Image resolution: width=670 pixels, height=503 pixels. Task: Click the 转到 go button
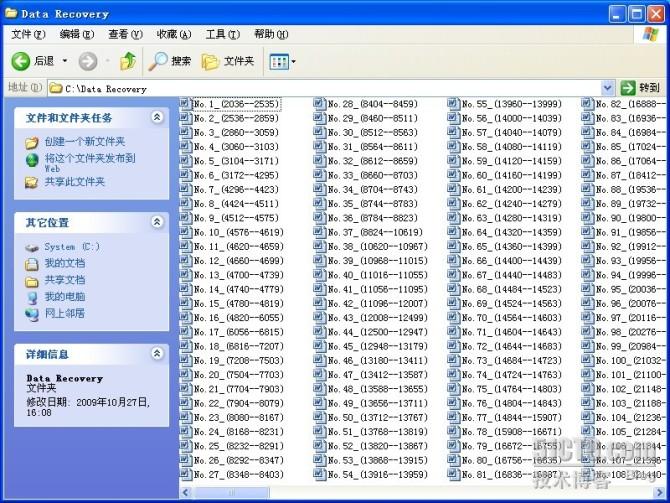pyautogui.click(x=641, y=88)
